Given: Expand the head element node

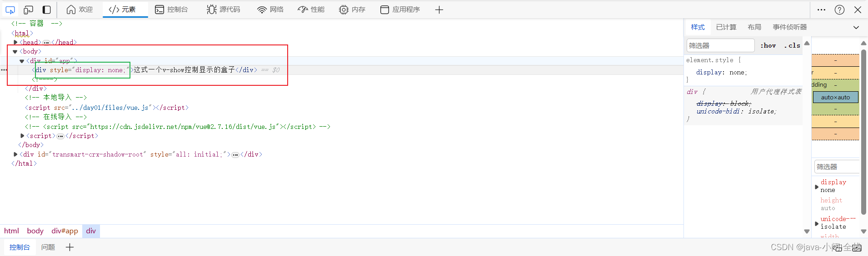Looking at the screenshot, I should tap(15, 42).
